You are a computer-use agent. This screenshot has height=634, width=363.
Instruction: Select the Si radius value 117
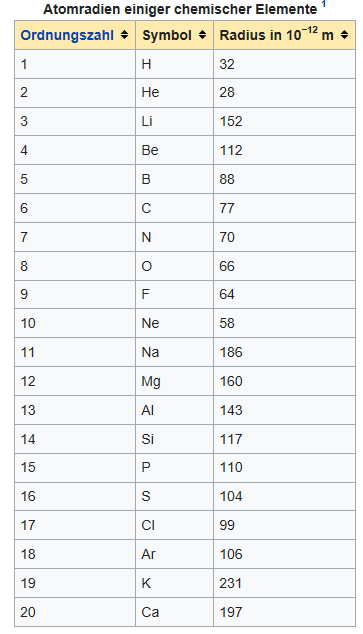coord(285,439)
